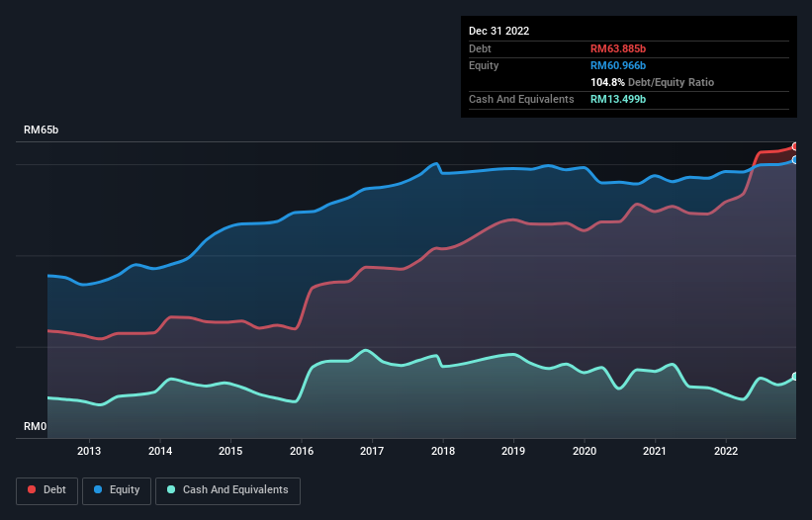812x520 pixels.
Task: Click the 2018 x-axis label
Action: coord(443,451)
